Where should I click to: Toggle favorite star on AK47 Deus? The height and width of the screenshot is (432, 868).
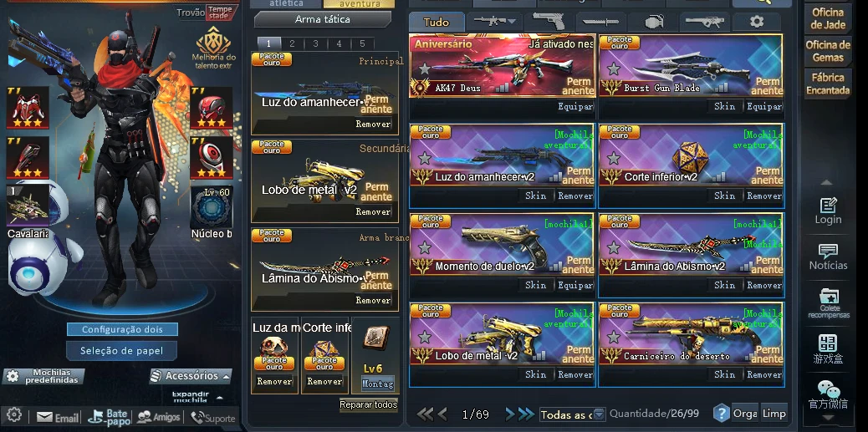tap(425, 69)
